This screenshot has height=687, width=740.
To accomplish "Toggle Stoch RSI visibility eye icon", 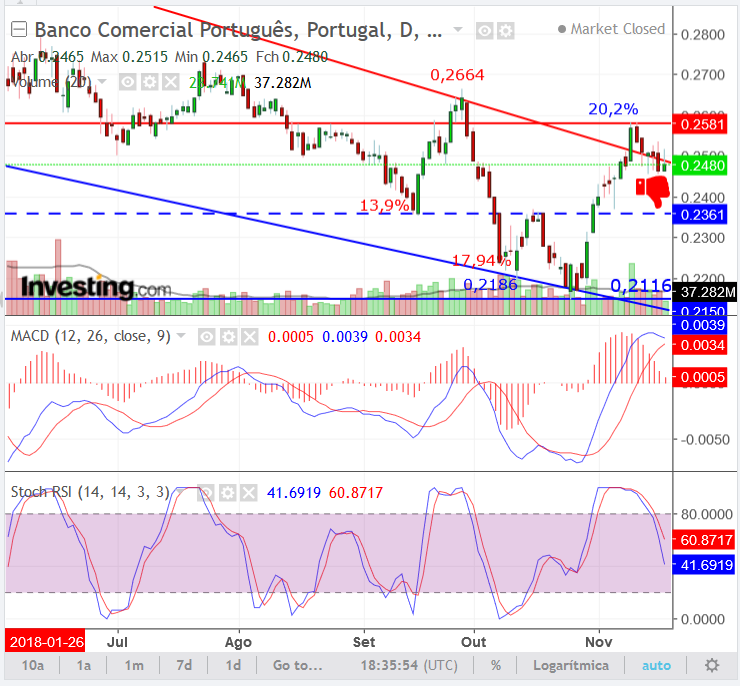I will point(206,493).
